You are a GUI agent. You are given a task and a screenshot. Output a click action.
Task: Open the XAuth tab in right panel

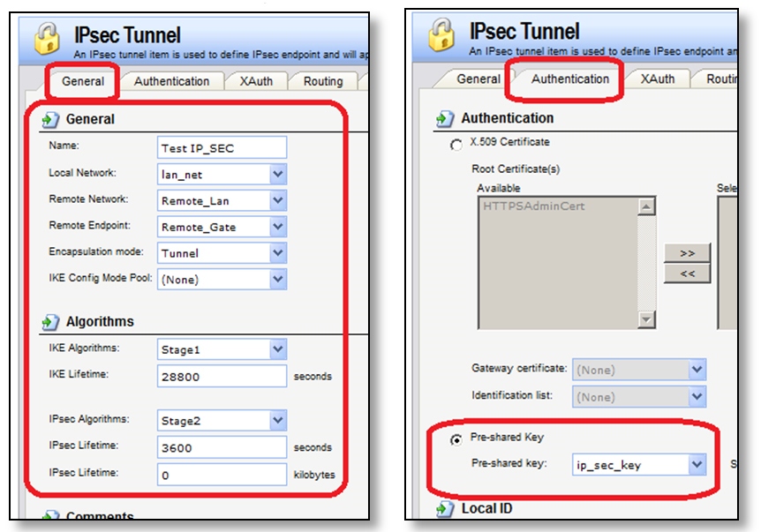coord(658,79)
